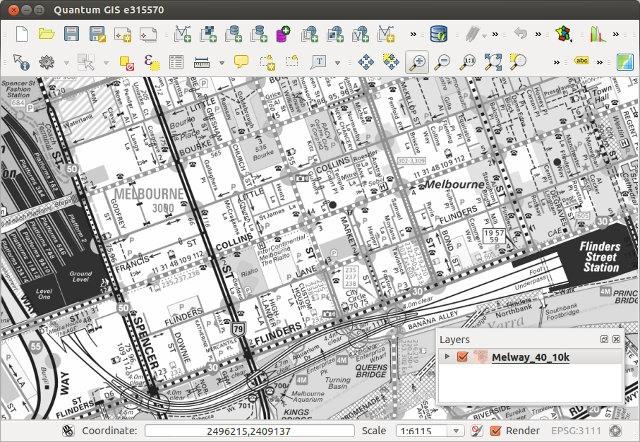Image resolution: width=640 pixels, height=442 pixels.
Task: Open the histogram raster tool icon
Action: pos(598,34)
